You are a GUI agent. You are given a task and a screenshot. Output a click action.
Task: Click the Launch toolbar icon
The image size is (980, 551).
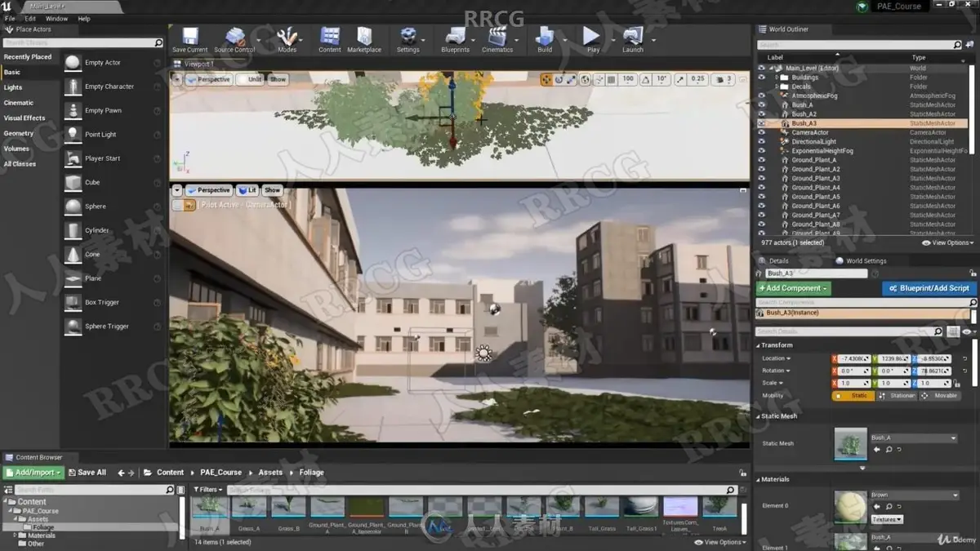coord(633,37)
